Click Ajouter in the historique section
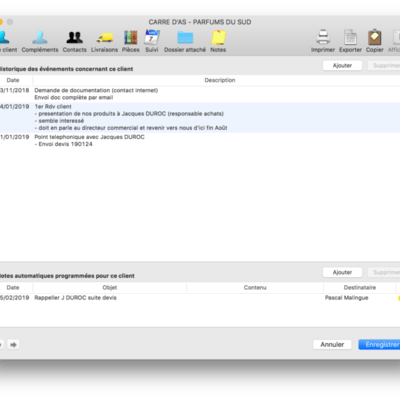This screenshot has width=400, height=400. pos(342,65)
